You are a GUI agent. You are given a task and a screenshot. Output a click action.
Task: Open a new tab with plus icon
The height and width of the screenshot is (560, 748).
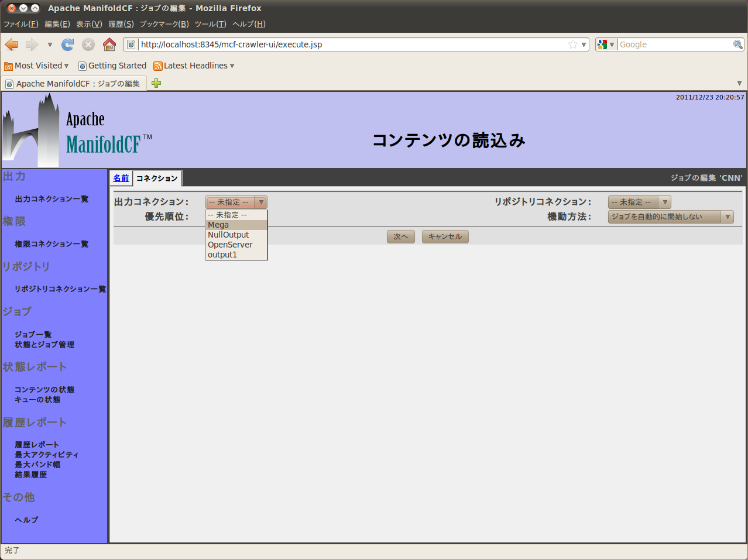click(x=156, y=83)
